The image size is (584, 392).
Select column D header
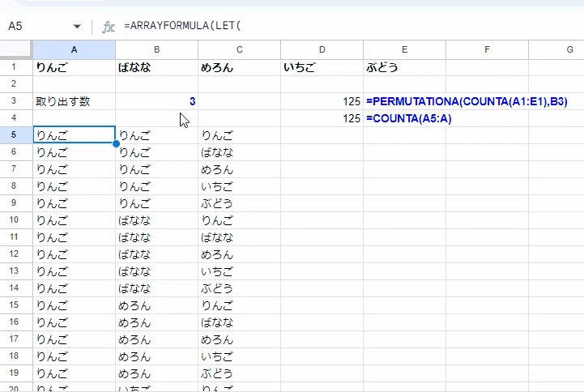(x=322, y=50)
